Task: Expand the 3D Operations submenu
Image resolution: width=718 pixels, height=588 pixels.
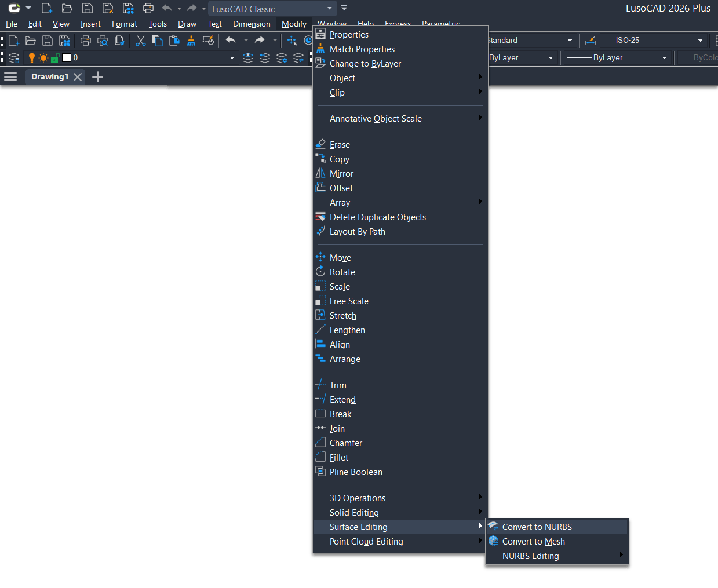Action: (400, 498)
